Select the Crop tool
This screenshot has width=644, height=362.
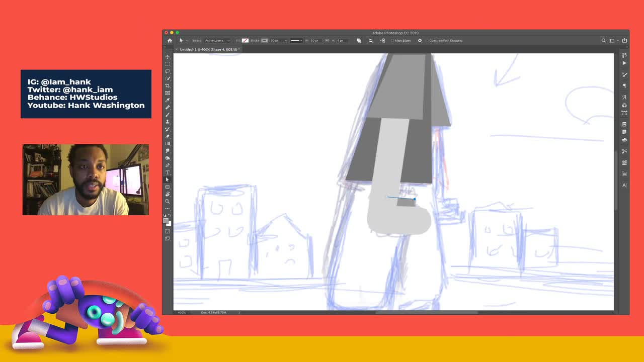pos(168,86)
